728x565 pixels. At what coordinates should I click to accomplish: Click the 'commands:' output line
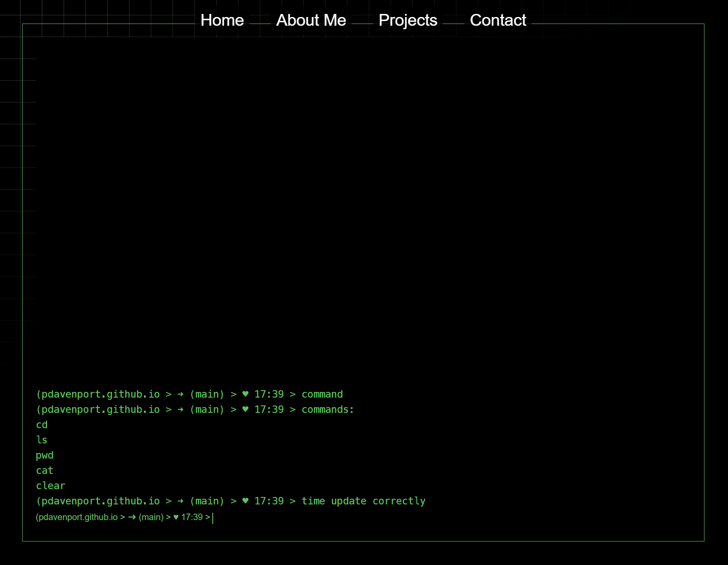[x=327, y=409]
